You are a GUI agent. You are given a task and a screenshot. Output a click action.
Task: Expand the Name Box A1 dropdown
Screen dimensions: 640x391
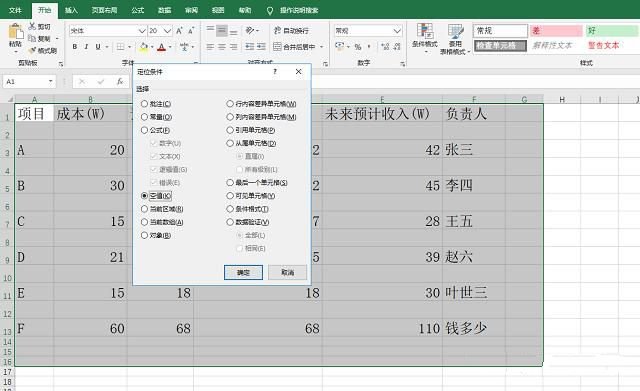[x=51, y=82]
